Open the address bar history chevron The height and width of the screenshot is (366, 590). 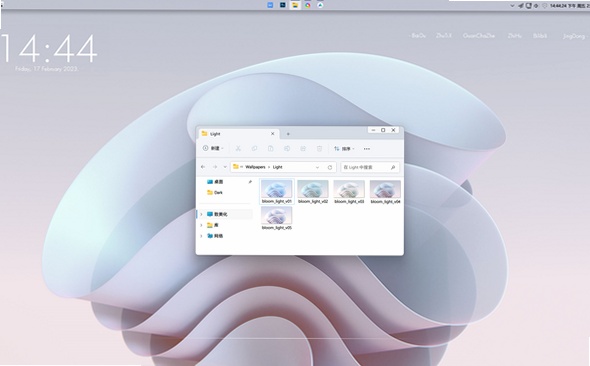tap(317, 167)
